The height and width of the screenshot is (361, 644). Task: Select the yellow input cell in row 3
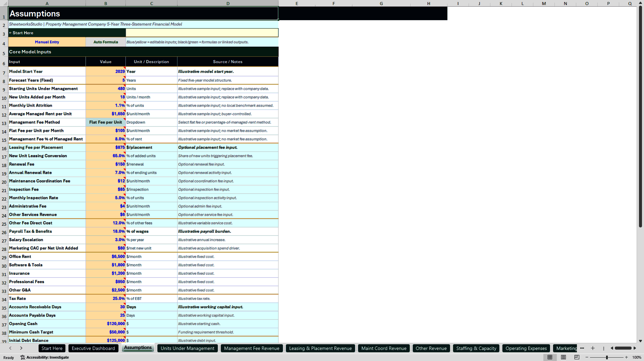202,33
